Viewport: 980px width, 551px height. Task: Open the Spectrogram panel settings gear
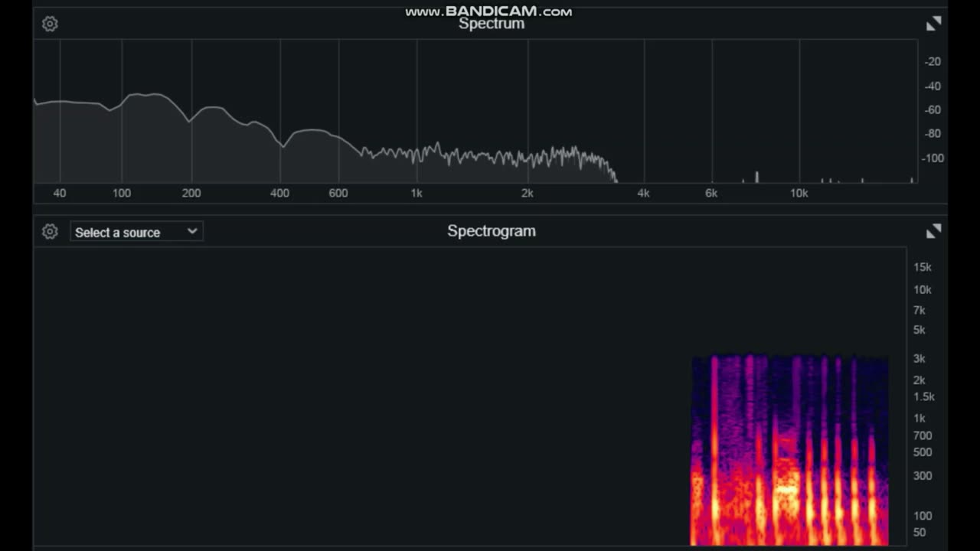(x=50, y=231)
